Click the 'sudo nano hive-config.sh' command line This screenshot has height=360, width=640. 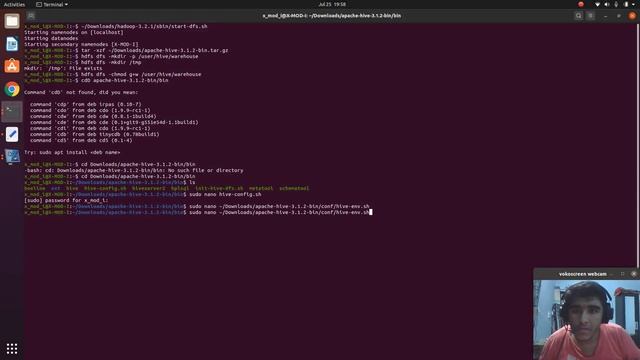143,194
